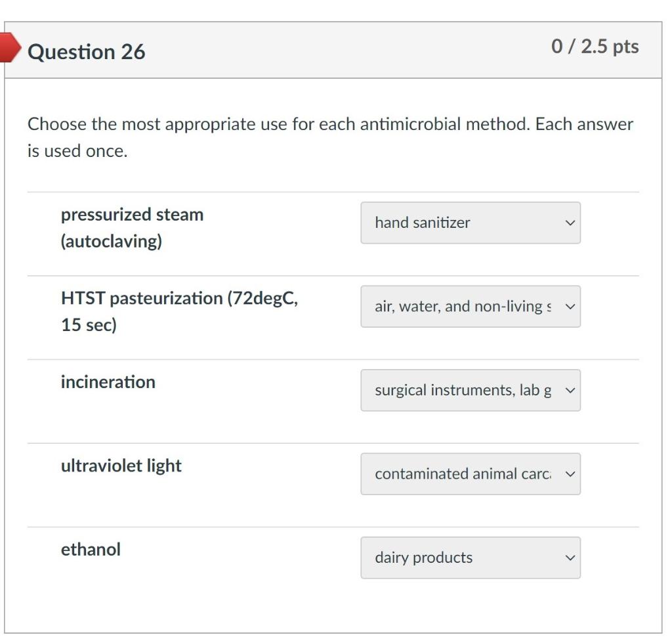Image resolution: width=672 pixels, height=637 pixels.
Task: Click the ultraviolet light label
Action: coord(121,466)
